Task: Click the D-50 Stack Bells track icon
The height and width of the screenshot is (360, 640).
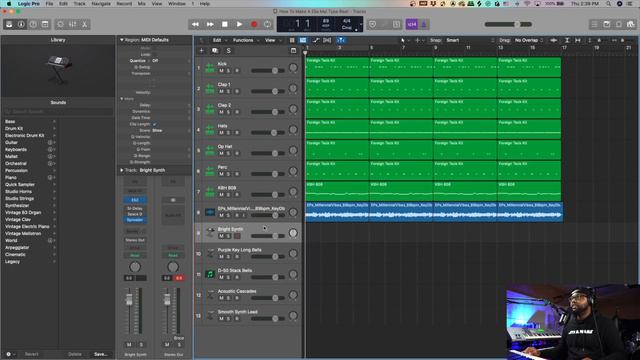Action: 210,274
